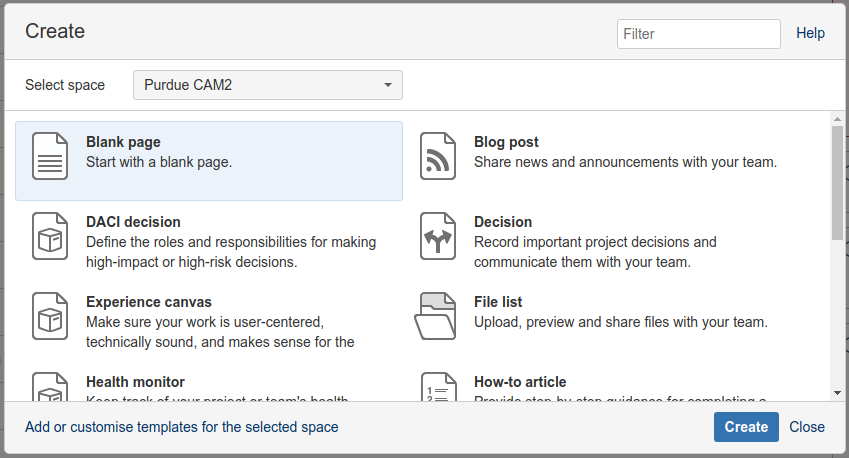849x458 pixels.
Task: Click the How-to article icon
Action: tap(438, 388)
